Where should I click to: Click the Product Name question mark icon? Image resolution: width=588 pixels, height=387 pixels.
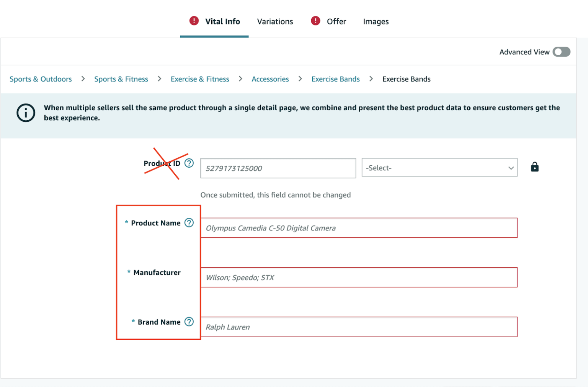(x=189, y=222)
